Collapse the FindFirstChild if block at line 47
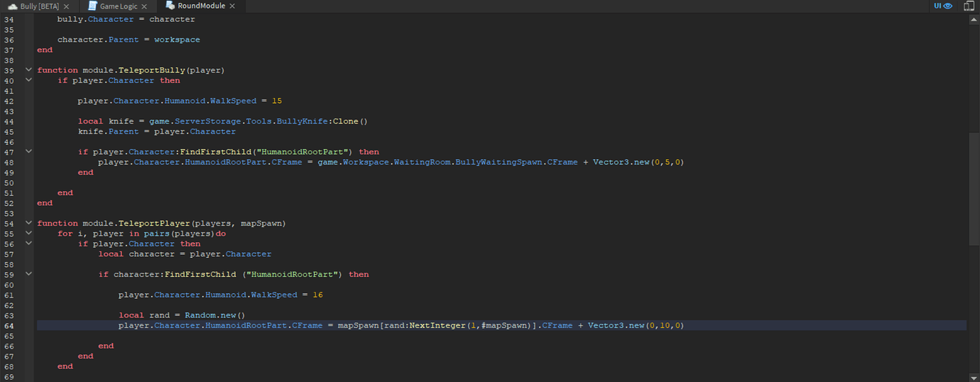Image resolution: width=980 pixels, height=382 pixels. (28, 152)
